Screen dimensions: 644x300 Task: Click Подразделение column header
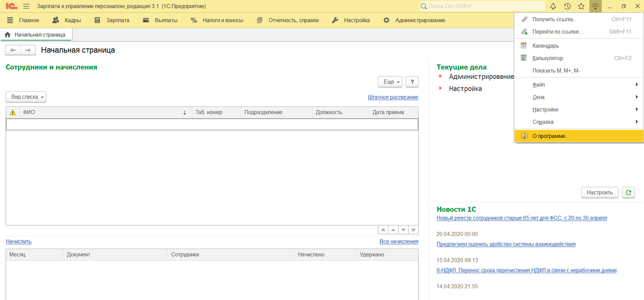click(276, 112)
